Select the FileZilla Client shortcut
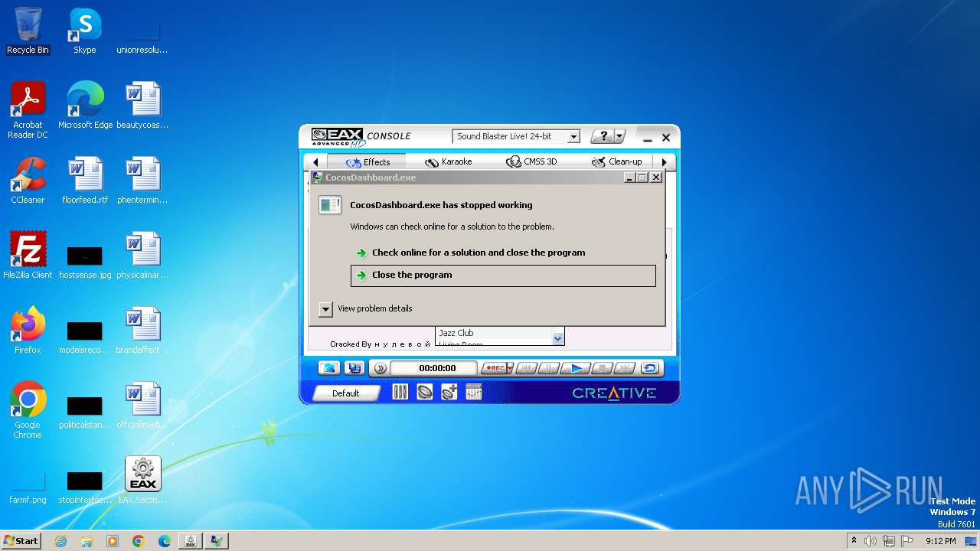Screen dimensions: 980x551 (28, 256)
